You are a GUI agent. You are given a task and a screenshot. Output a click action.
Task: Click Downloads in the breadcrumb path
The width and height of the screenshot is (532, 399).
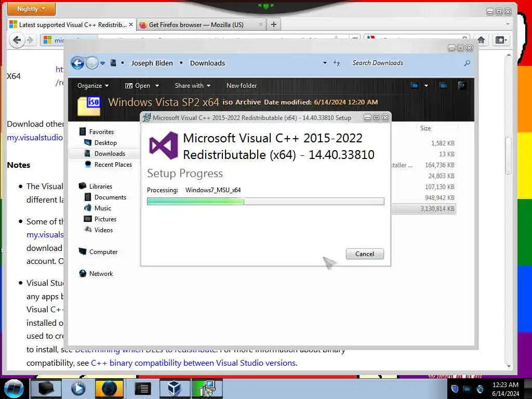pyautogui.click(x=207, y=63)
